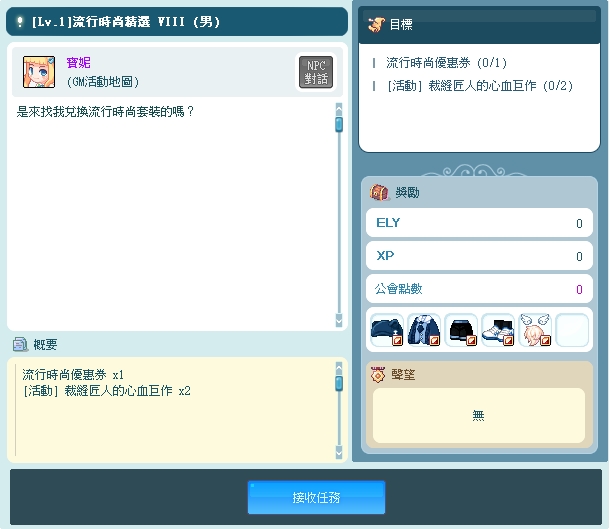Click the lightbulb icon in quest title

coord(20,21)
